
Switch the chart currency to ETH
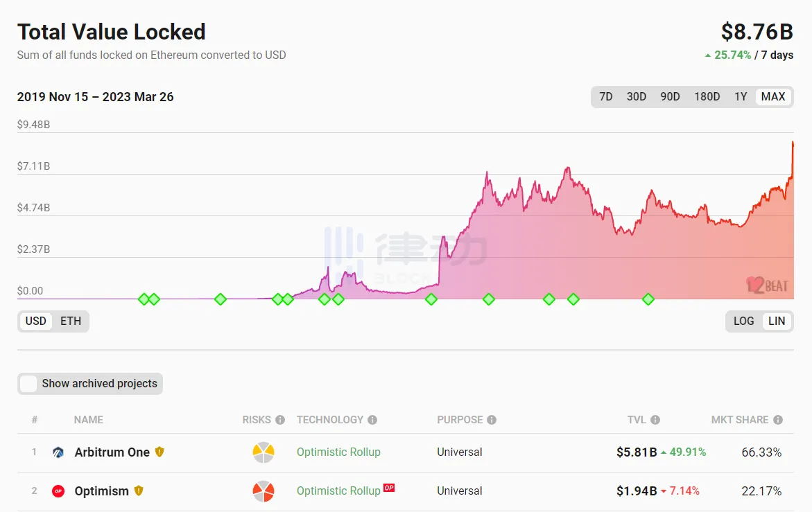click(71, 321)
